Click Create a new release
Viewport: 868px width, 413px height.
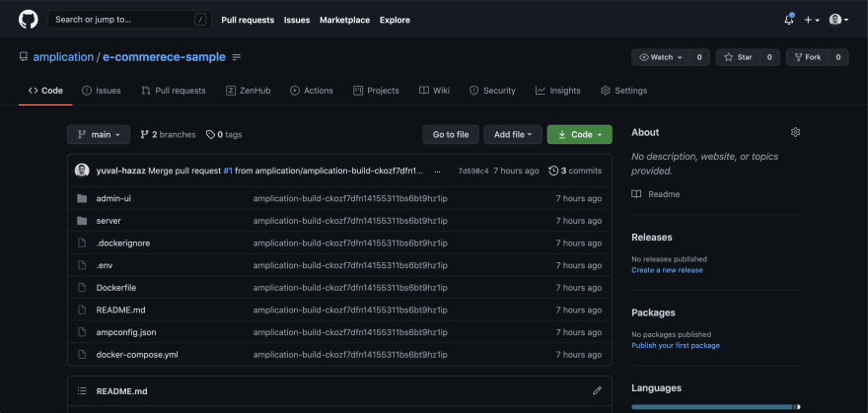coord(667,270)
